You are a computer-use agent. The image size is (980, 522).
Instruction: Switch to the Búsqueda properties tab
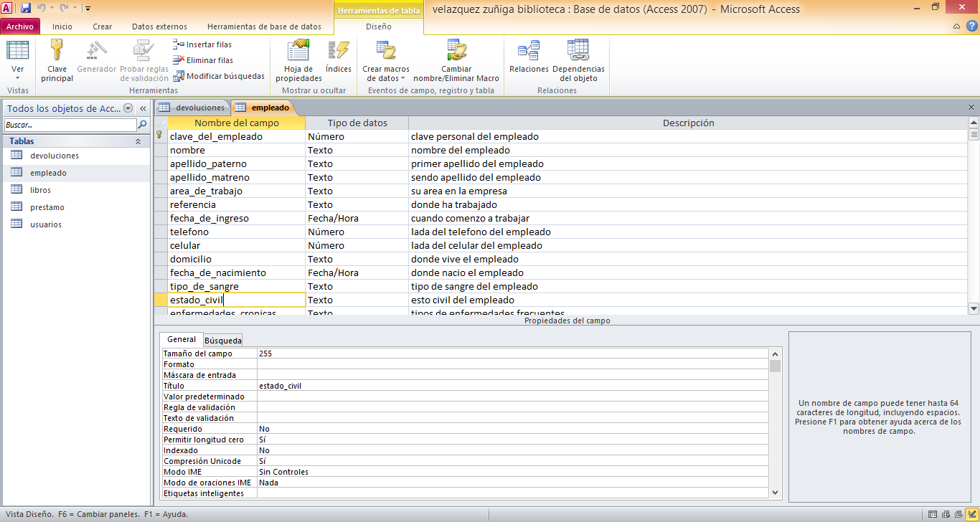(223, 341)
